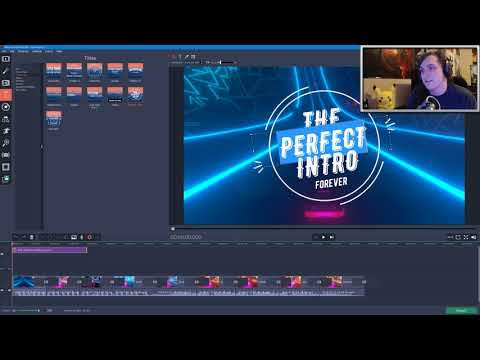Collapse the titles category side panel arrow
The image size is (480, 360).
[42, 146]
